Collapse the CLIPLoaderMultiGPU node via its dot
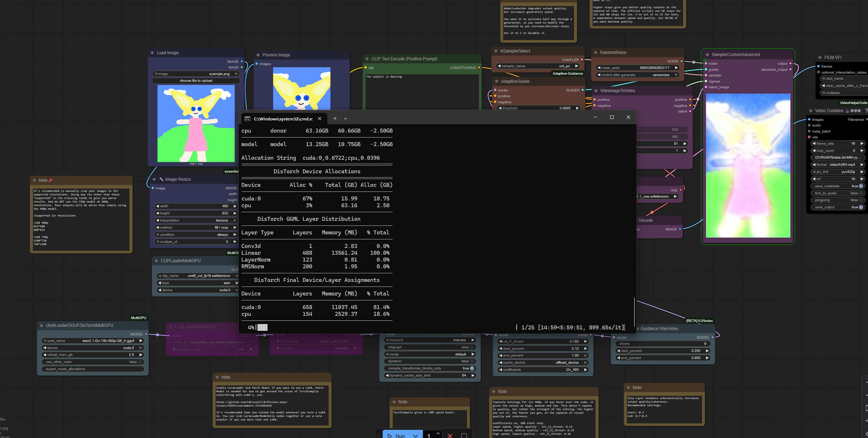This screenshot has width=868, height=438. [157, 261]
